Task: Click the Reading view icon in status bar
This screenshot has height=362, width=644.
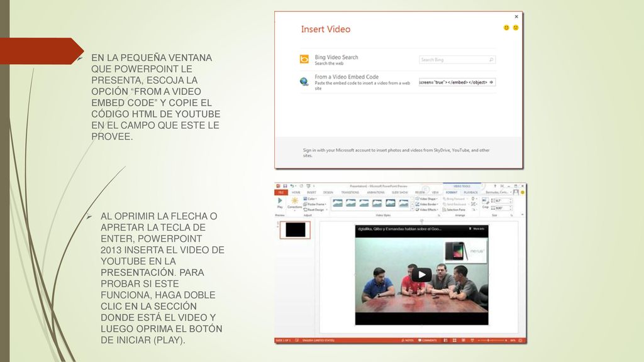Action: point(464,340)
